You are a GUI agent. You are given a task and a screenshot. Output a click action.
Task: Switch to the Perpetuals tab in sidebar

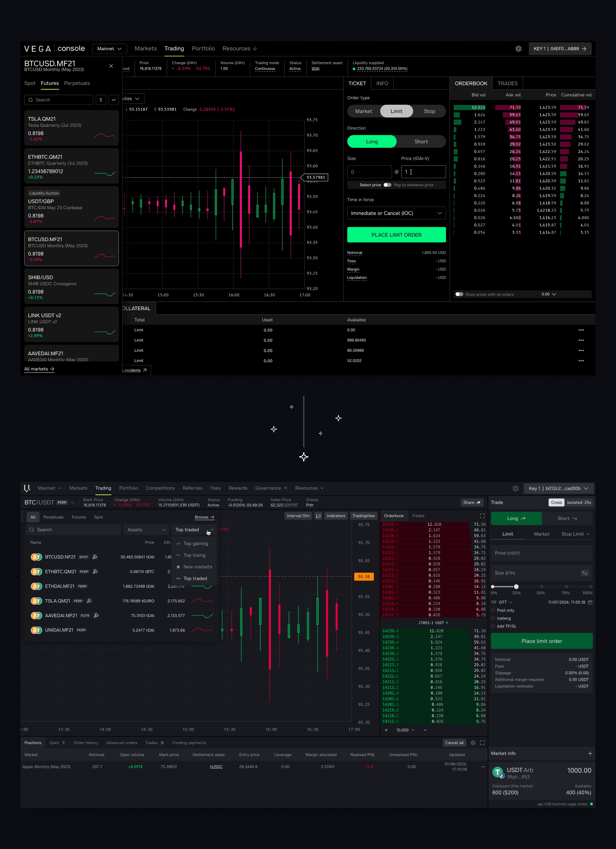pos(77,83)
